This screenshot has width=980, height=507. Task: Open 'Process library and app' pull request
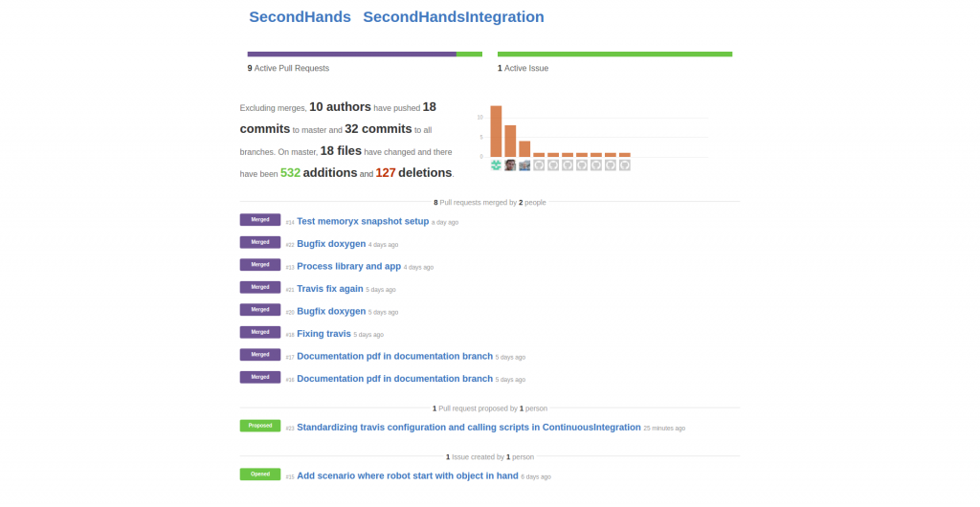[x=348, y=266]
